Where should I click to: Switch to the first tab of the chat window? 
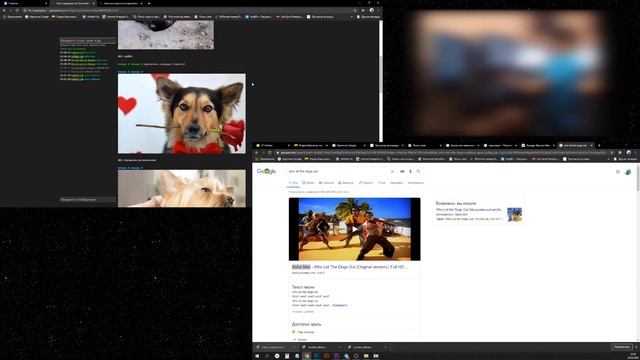point(24,3)
